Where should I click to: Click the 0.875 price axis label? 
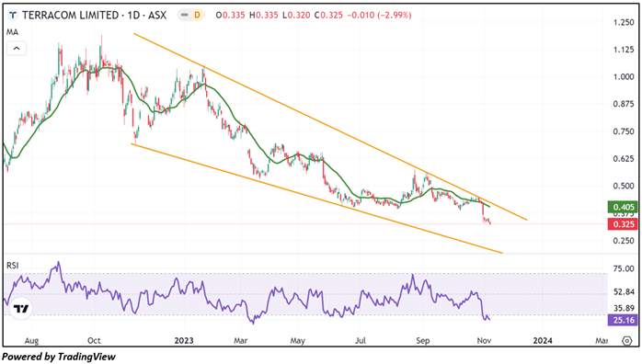coord(624,104)
